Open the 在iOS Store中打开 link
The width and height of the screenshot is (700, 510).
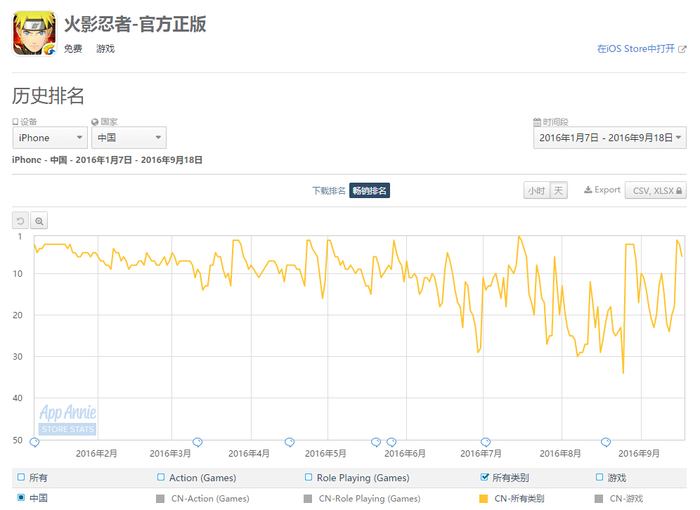point(636,49)
